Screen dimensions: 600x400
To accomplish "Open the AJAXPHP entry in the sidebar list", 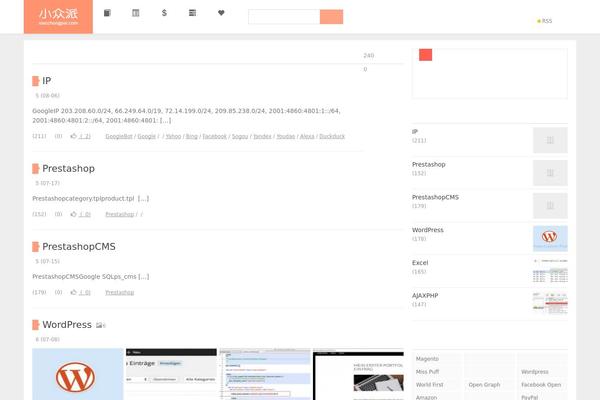I will point(425,296).
